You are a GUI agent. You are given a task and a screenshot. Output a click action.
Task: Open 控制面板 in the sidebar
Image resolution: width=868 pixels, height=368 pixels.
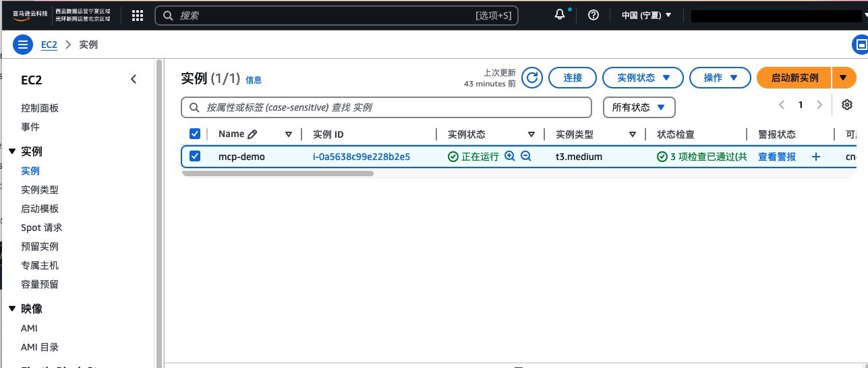coord(40,108)
